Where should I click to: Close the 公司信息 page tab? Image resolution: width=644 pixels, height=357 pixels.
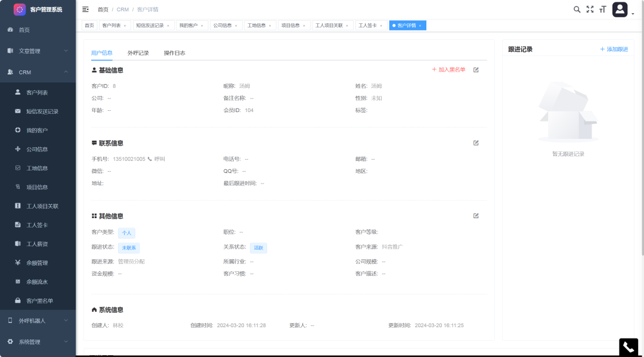236,26
